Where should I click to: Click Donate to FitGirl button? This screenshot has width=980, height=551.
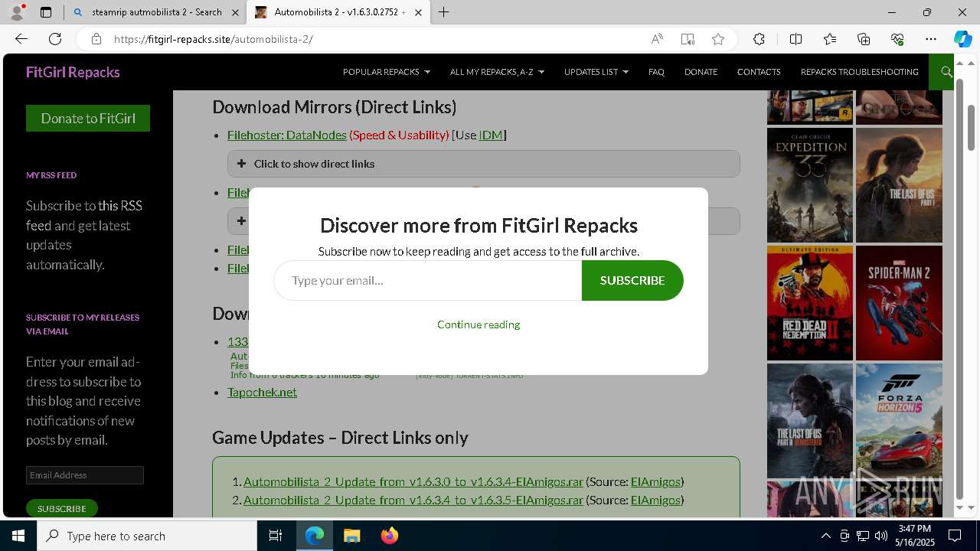pos(88,118)
